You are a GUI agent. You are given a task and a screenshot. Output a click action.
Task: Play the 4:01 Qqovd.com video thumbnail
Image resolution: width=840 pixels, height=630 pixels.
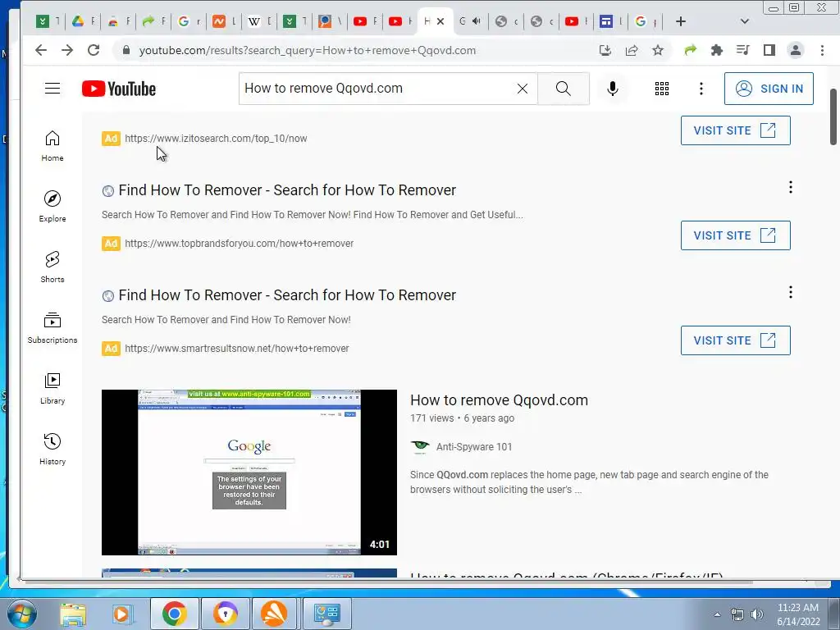(249, 472)
